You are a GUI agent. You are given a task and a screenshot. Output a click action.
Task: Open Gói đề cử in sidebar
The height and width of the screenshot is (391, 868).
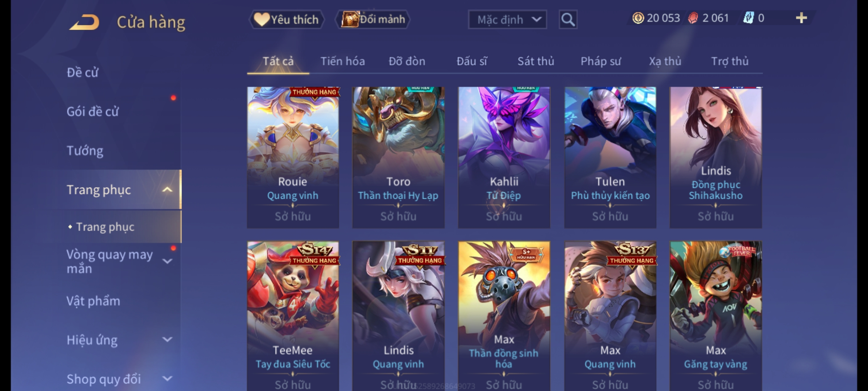[93, 112]
